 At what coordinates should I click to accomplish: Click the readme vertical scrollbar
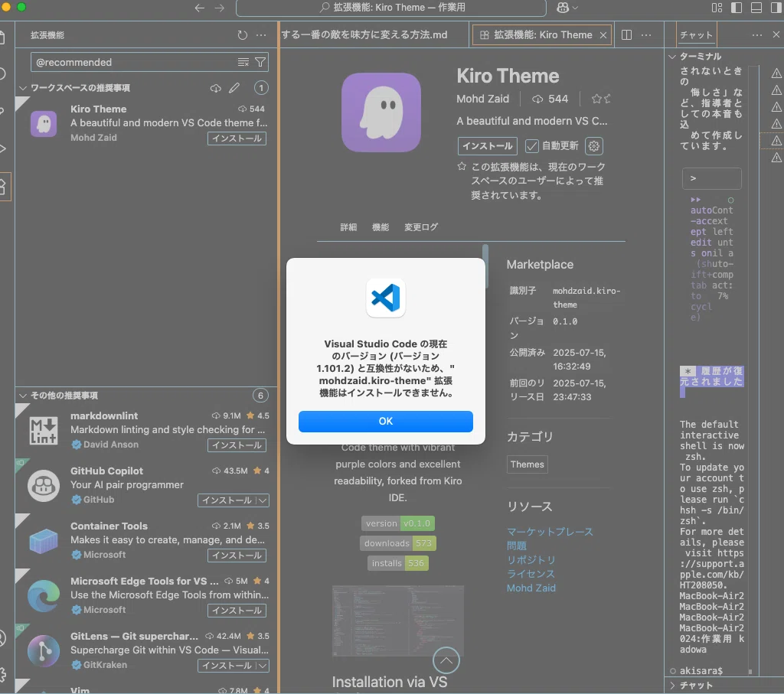click(x=485, y=266)
